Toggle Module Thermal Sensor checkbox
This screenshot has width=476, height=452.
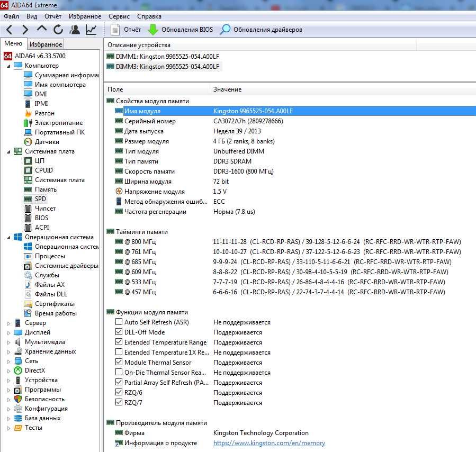click(119, 361)
